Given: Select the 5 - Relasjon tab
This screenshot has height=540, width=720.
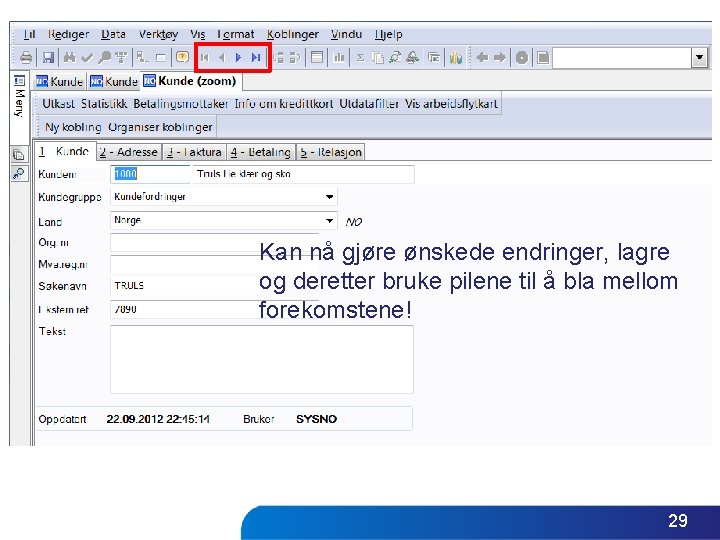Looking at the screenshot, I should (331, 152).
